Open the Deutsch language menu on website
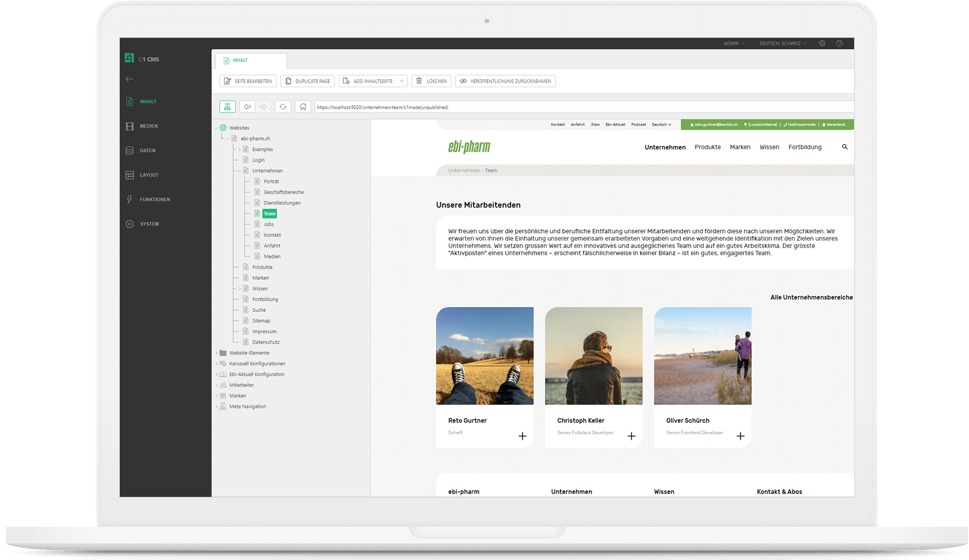 662,125
